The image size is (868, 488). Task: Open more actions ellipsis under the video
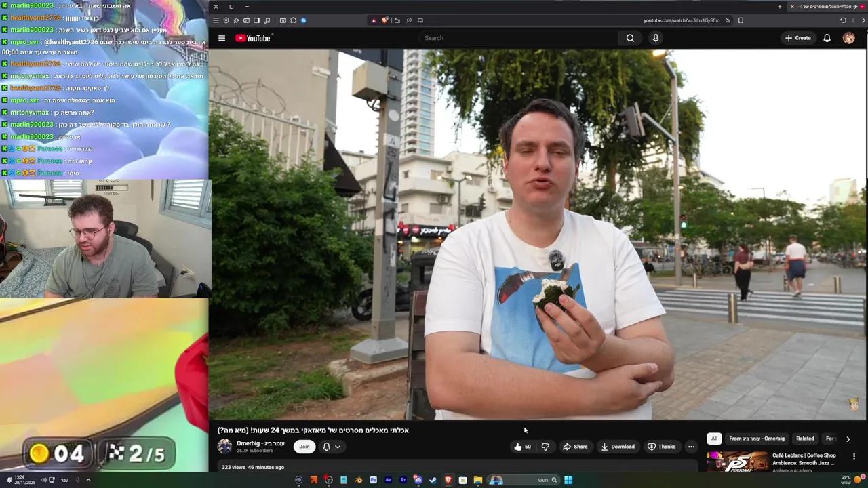tap(691, 447)
